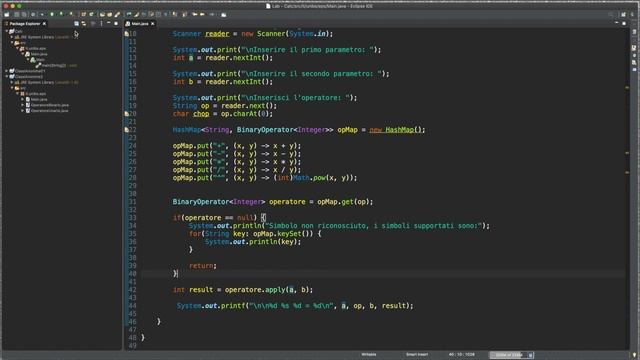This screenshot has height=360, width=640.
Task: Place cursor on 'HashMap()' at line 22
Action: 405,130
